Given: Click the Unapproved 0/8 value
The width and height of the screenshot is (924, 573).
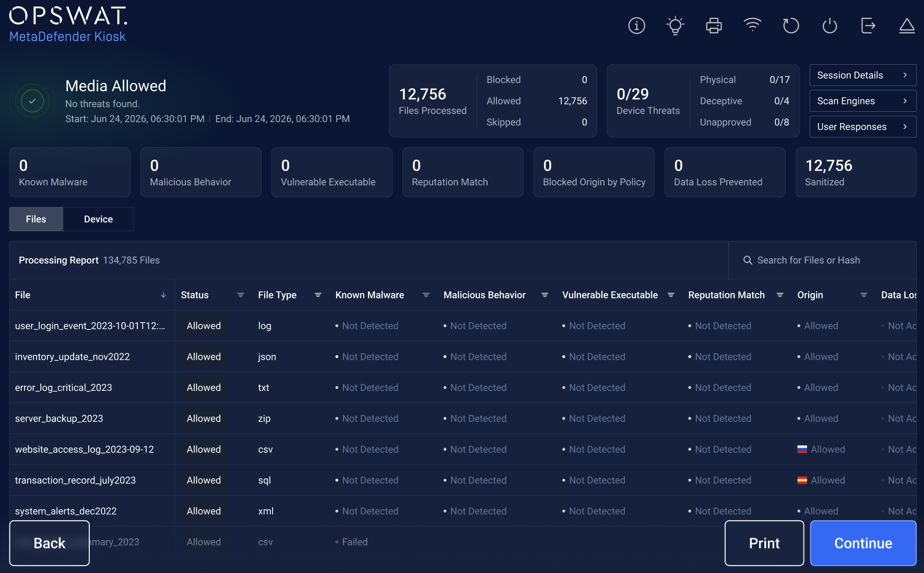Looking at the screenshot, I should 781,122.
